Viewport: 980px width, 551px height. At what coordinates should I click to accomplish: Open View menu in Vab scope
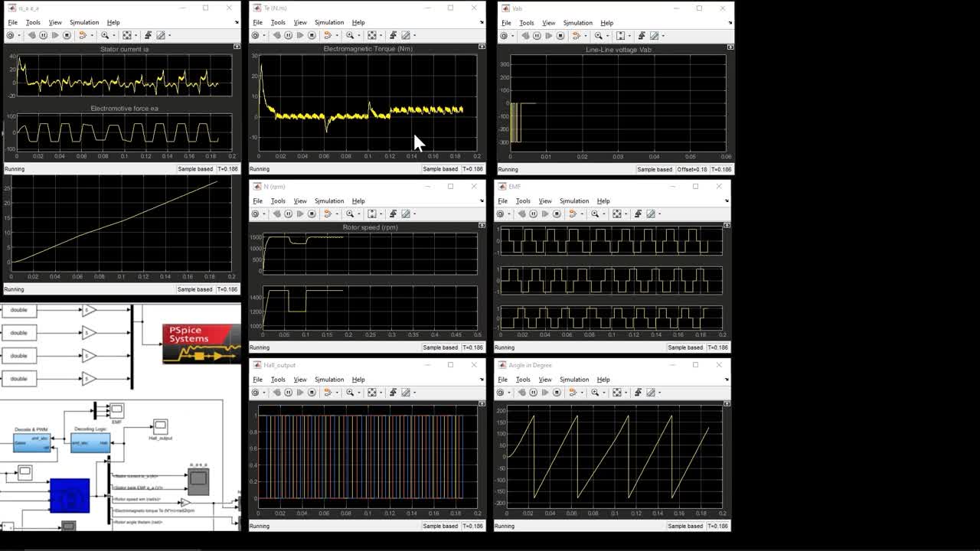[x=549, y=22]
